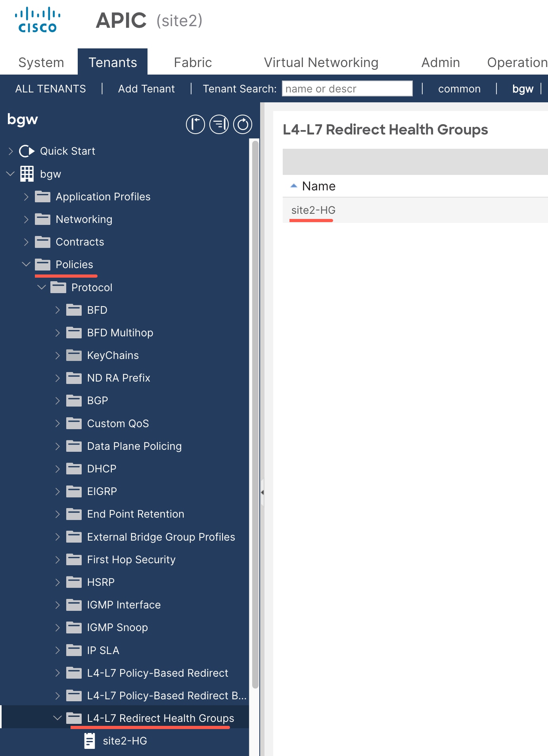Open the Admin tab
This screenshot has height=756, width=548.
coord(441,62)
